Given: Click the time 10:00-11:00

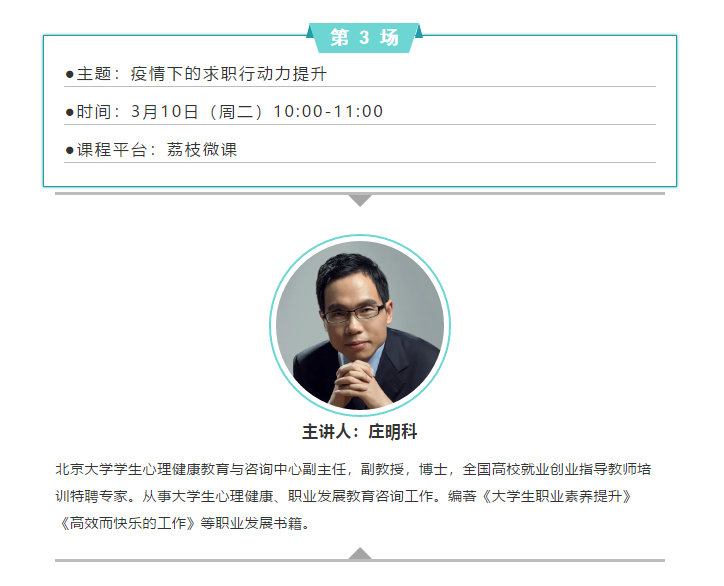Looking at the screenshot, I should (x=328, y=112).
